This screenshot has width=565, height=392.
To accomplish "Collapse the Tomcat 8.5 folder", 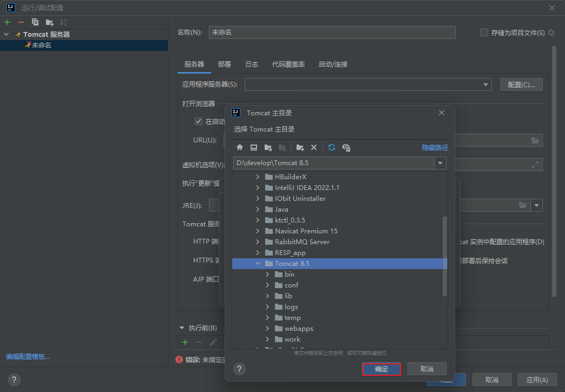I will pyautogui.click(x=258, y=263).
